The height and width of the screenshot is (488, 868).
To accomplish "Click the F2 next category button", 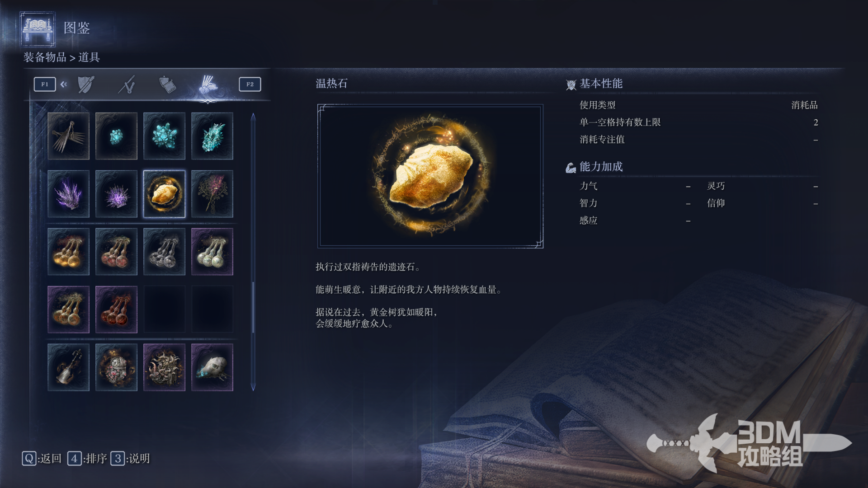I will pos(250,84).
